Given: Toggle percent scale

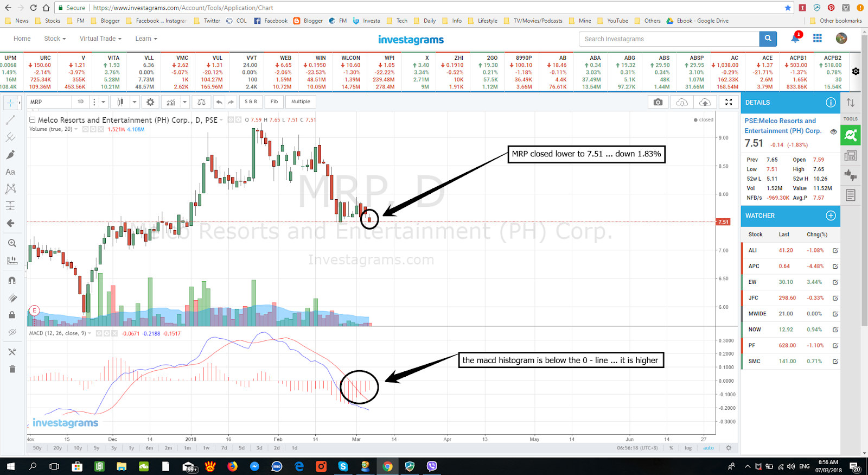Looking at the screenshot, I should point(671,448).
